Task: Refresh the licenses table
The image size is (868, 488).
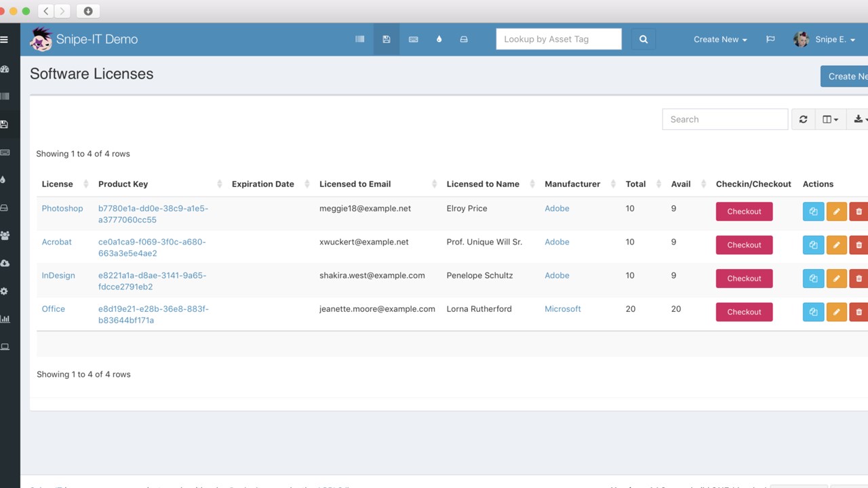Action: [803, 119]
